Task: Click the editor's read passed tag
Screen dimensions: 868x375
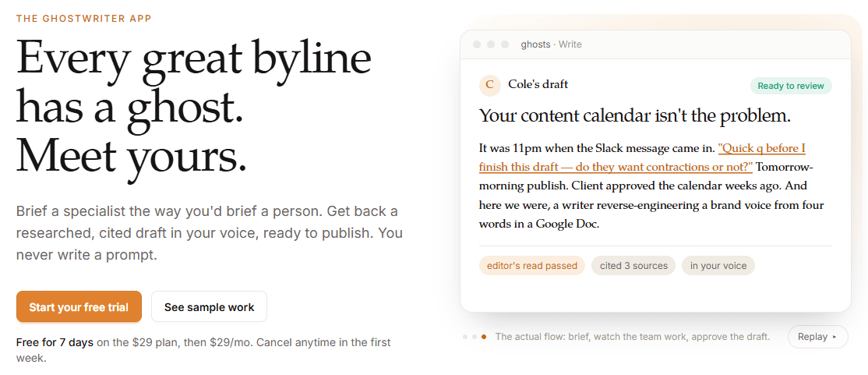Action: (532, 265)
